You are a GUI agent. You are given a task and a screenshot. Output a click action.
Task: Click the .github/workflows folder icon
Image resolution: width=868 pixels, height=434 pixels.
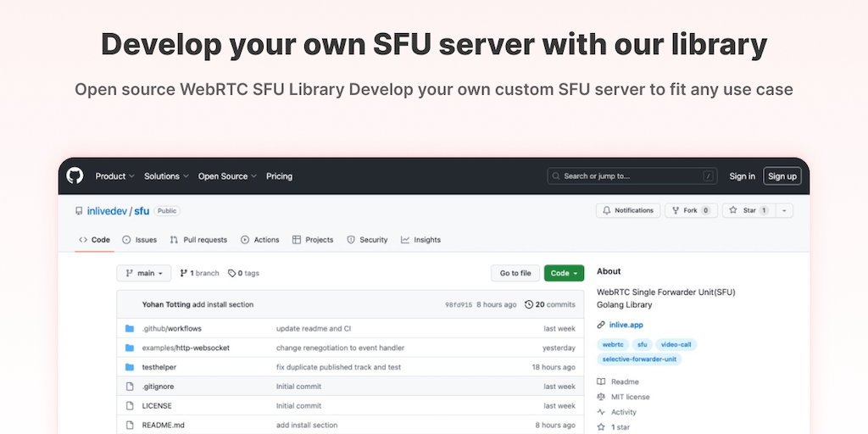coord(130,328)
